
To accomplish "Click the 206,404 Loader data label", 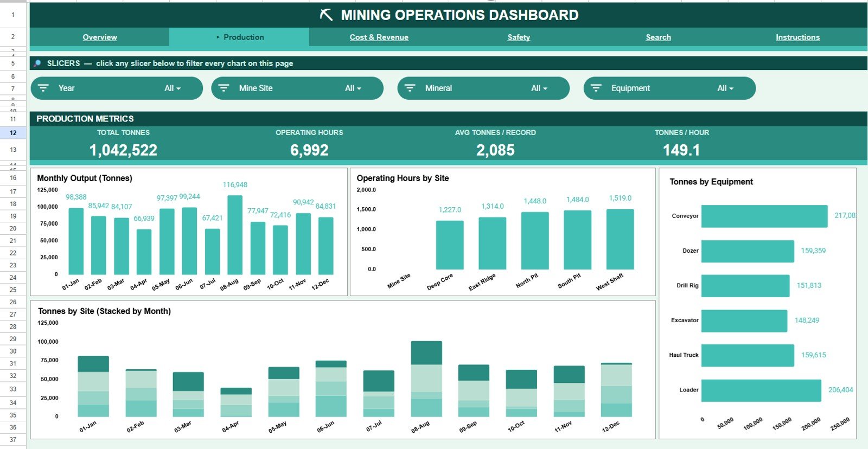I will [x=840, y=390].
